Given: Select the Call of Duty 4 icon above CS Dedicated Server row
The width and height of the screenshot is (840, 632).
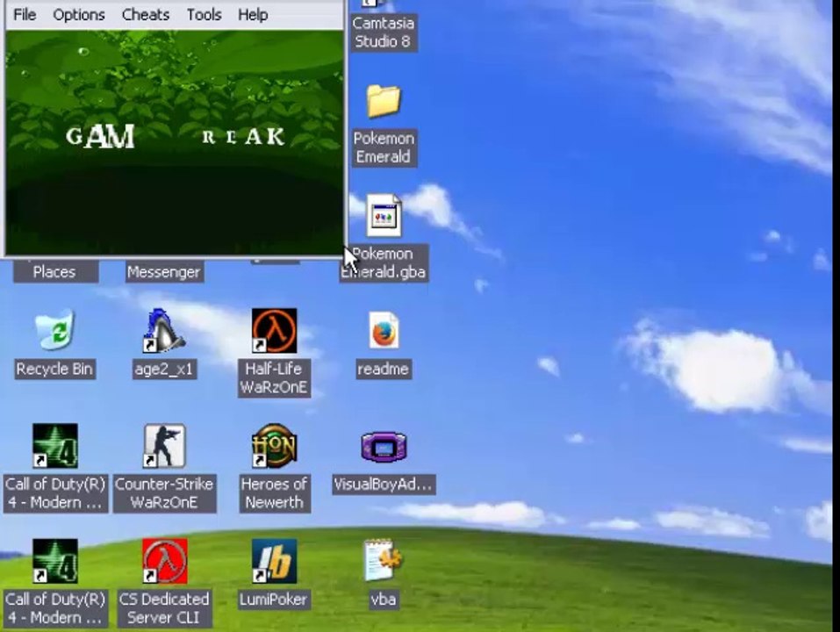Looking at the screenshot, I should [x=54, y=446].
